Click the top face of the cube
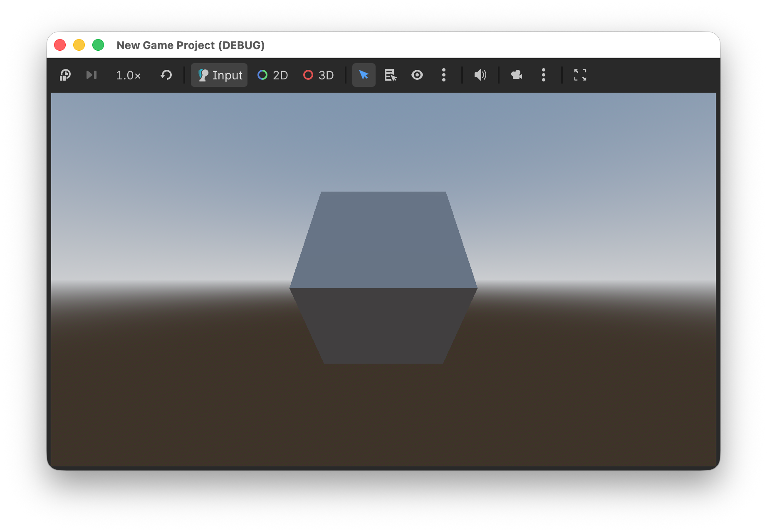Viewport: 767px width, 532px height. pyautogui.click(x=383, y=239)
